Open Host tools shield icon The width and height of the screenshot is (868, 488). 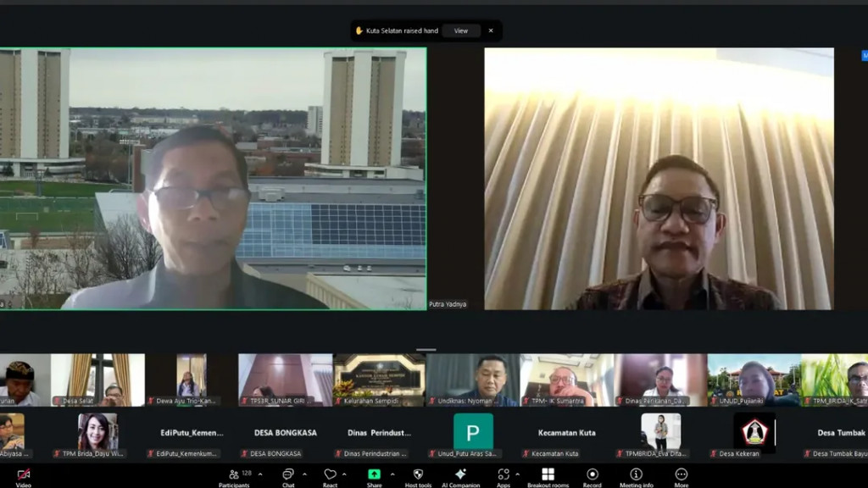pos(418,474)
